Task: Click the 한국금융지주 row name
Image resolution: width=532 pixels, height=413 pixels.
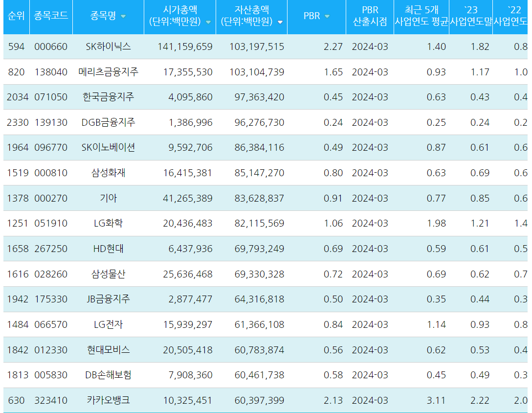Action: (x=108, y=97)
